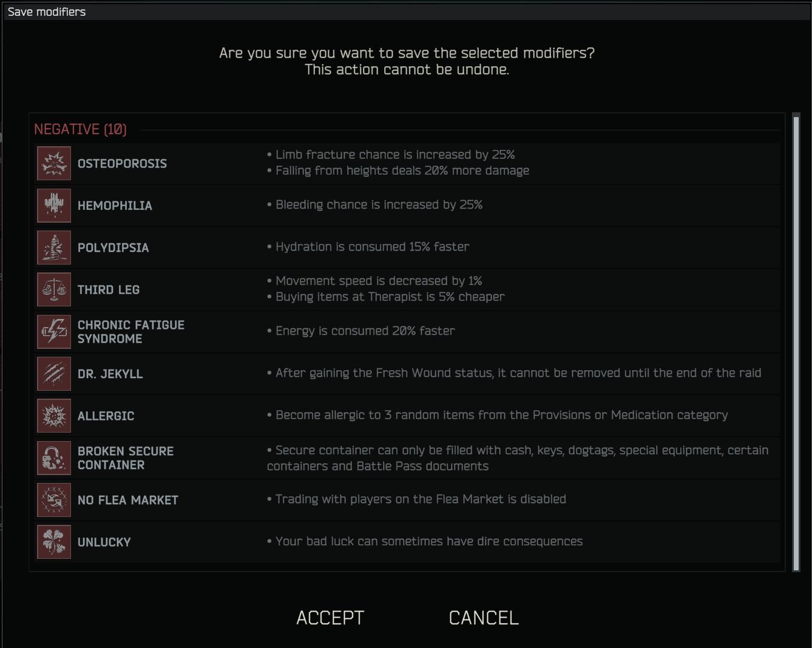The width and height of the screenshot is (812, 648).
Task: Click the NEGATIVE (10) section header
Action: coord(80,129)
